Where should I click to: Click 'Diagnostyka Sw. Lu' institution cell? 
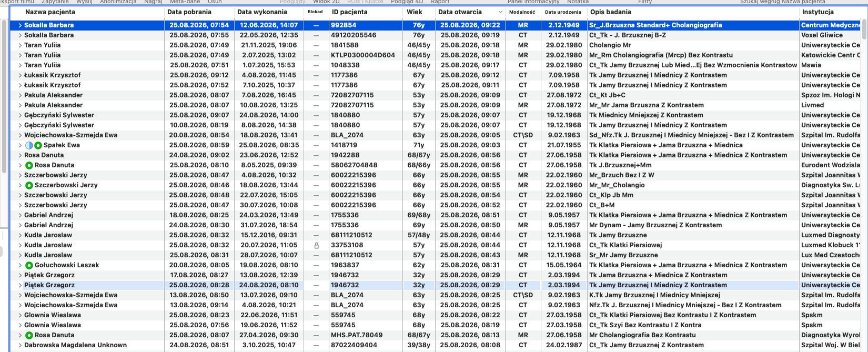[831, 185]
